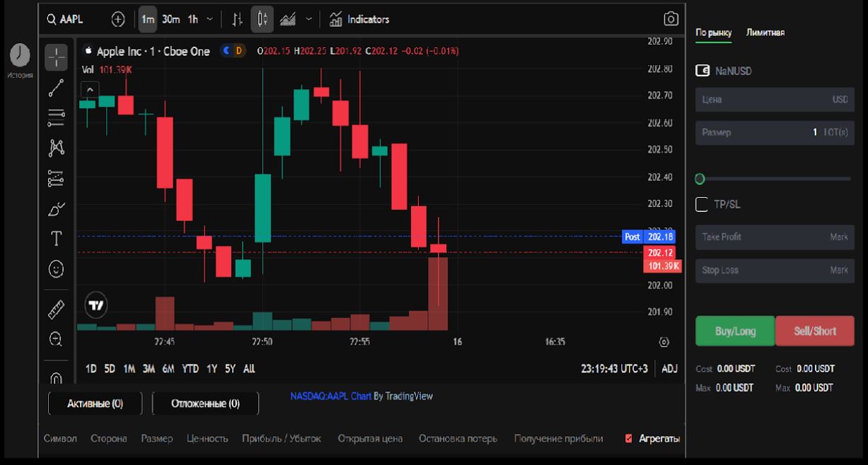Select the text tool in sidebar

tap(57, 239)
